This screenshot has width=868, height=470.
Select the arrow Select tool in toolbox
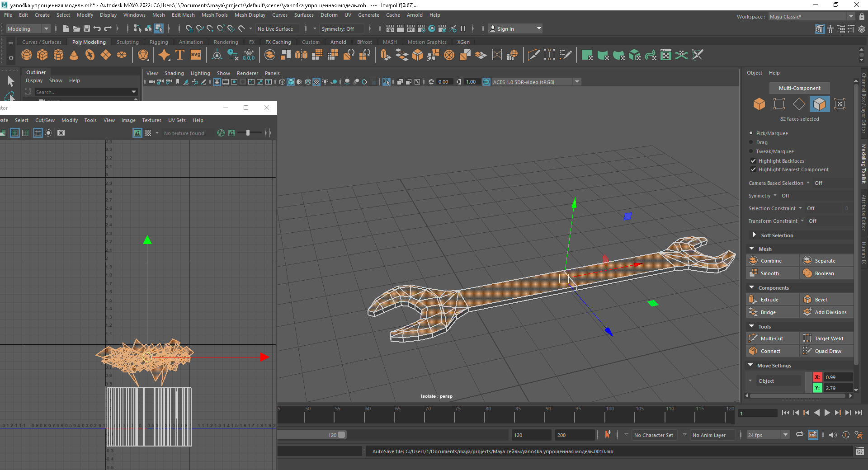coord(10,81)
